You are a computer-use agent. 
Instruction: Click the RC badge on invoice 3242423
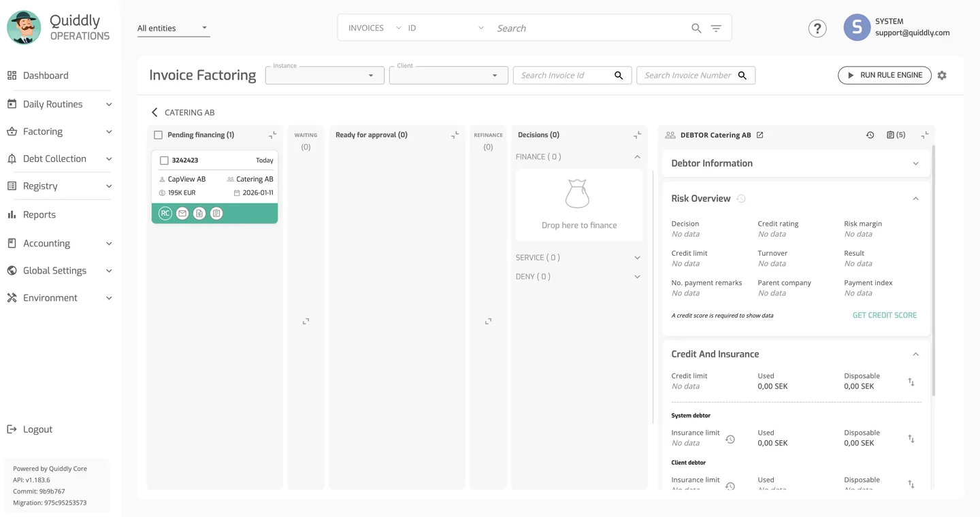pos(165,214)
